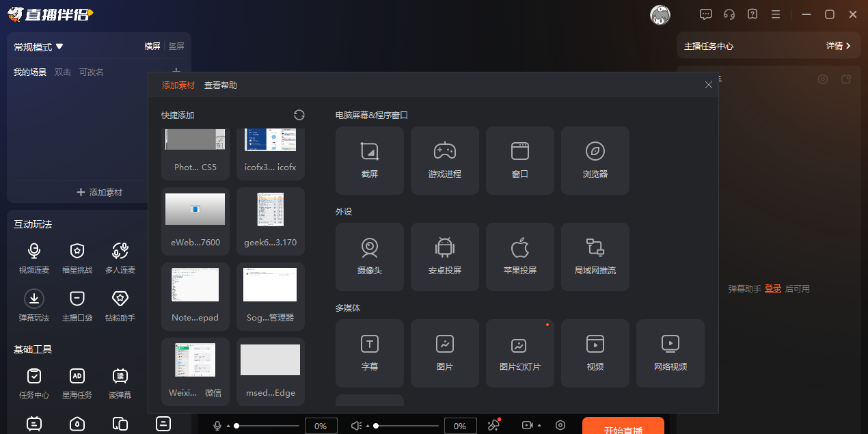This screenshot has height=434, width=868.
Task: Open 弹幕玩法 danmaku games
Action: (x=34, y=306)
